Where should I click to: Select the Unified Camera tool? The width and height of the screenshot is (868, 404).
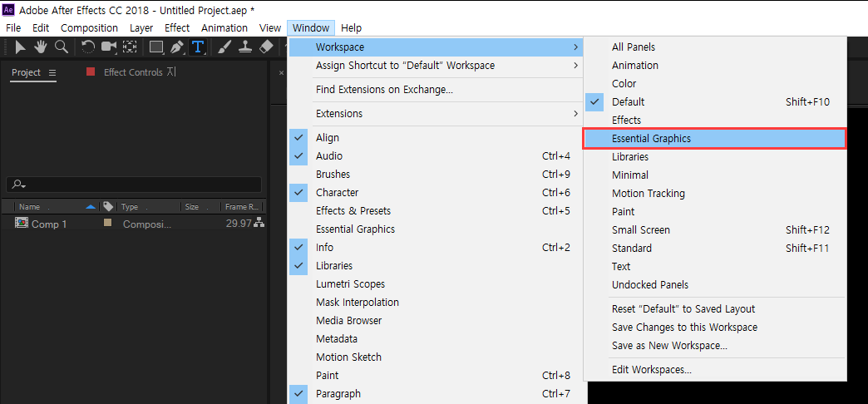(x=108, y=47)
